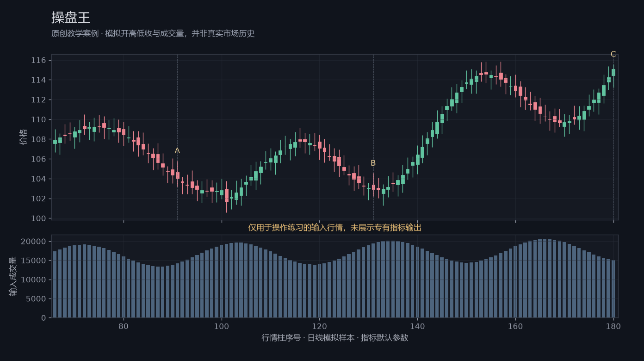
Task: Click volume axis tick 10000
Action: [34, 280]
